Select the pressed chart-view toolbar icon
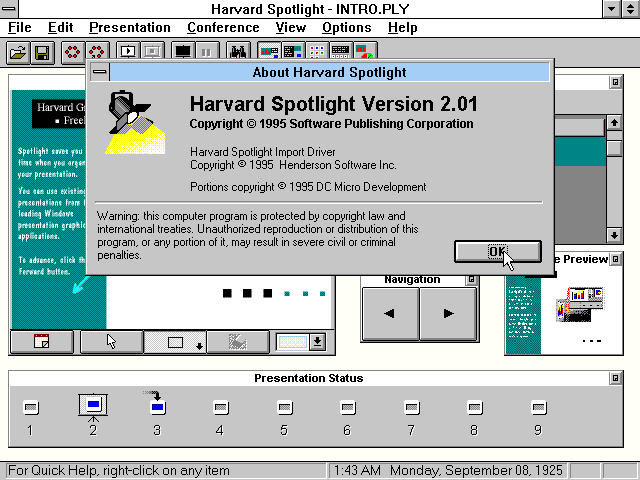Screen dimensions: 640x480 coord(269,52)
